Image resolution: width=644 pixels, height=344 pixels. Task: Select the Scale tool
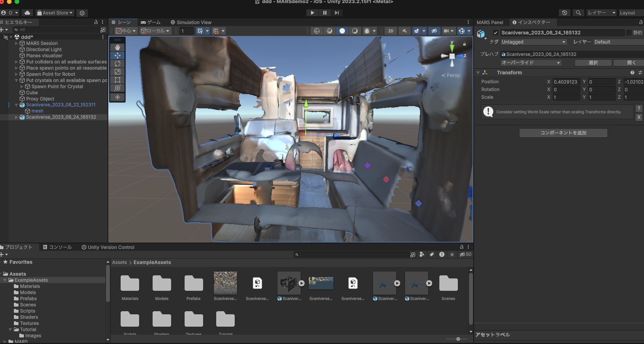118,72
